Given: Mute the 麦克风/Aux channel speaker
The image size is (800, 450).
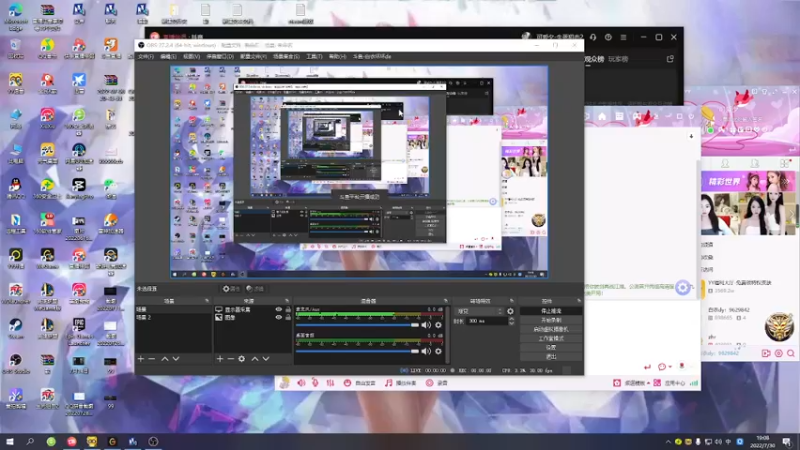Looking at the screenshot, I should click(x=426, y=325).
